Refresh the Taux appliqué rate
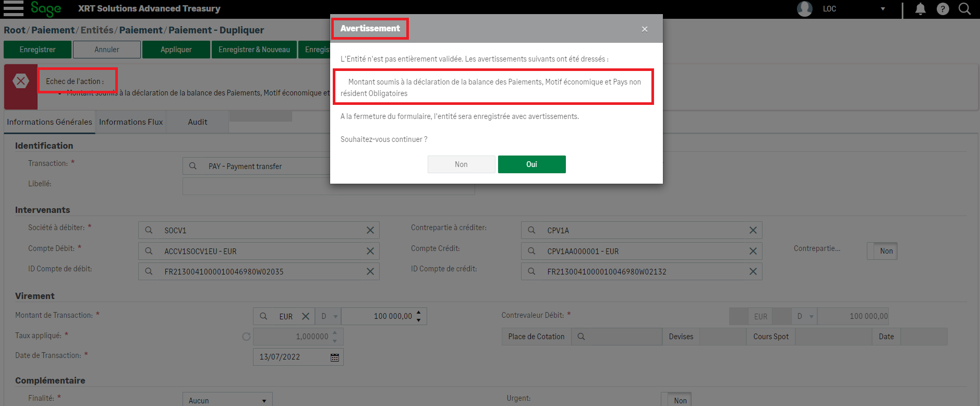This screenshot has height=406, width=980. [x=246, y=337]
